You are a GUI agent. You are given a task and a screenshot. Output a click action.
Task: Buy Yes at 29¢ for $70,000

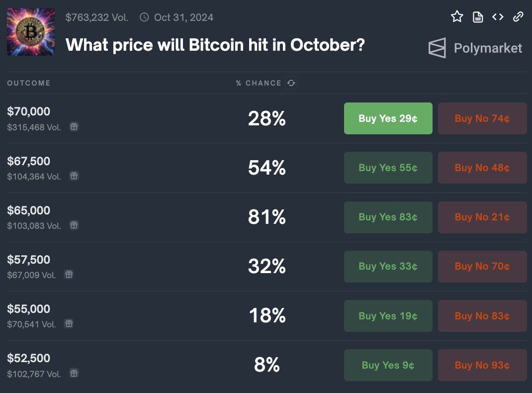coord(388,118)
